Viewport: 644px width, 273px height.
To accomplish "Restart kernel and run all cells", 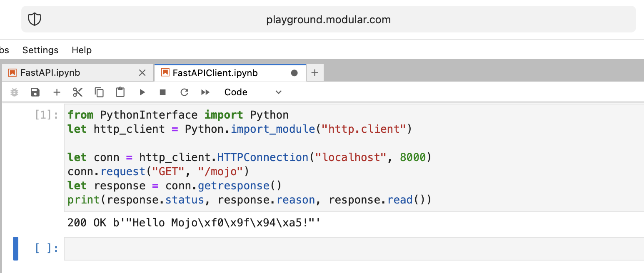I will 205,92.
